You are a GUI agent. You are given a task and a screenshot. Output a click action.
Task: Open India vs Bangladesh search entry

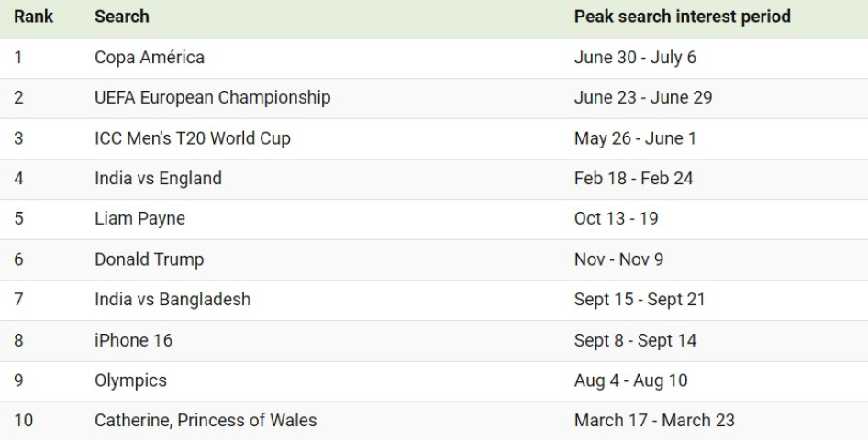click(x=172, y=300)
